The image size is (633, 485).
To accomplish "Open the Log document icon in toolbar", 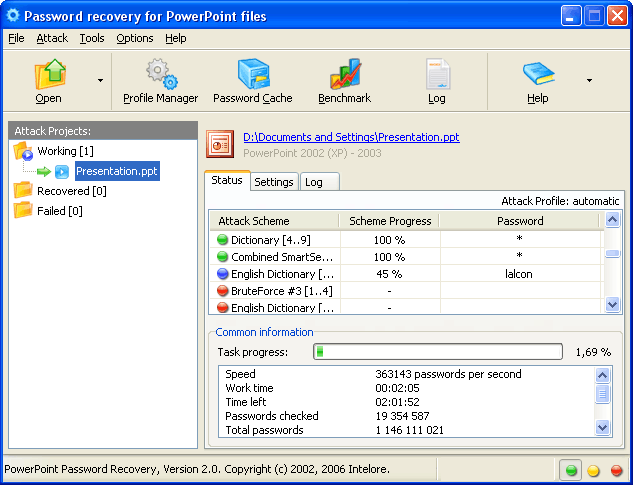I will tap(437, 74).
